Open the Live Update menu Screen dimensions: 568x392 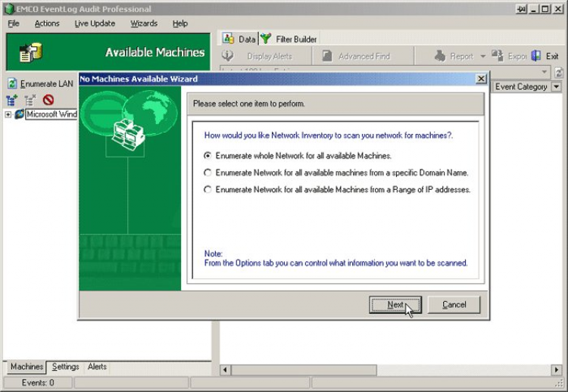point(95,23)
